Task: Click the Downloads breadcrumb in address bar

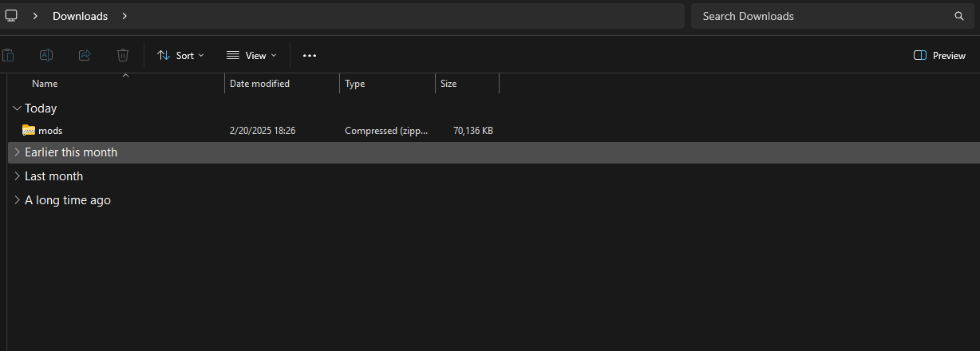Action: pos(80,16)
